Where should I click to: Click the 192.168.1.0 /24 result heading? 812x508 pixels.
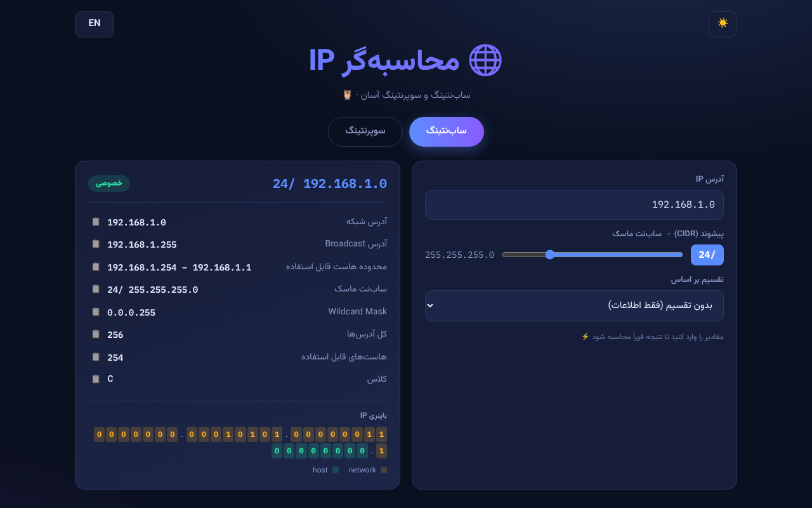330,184
